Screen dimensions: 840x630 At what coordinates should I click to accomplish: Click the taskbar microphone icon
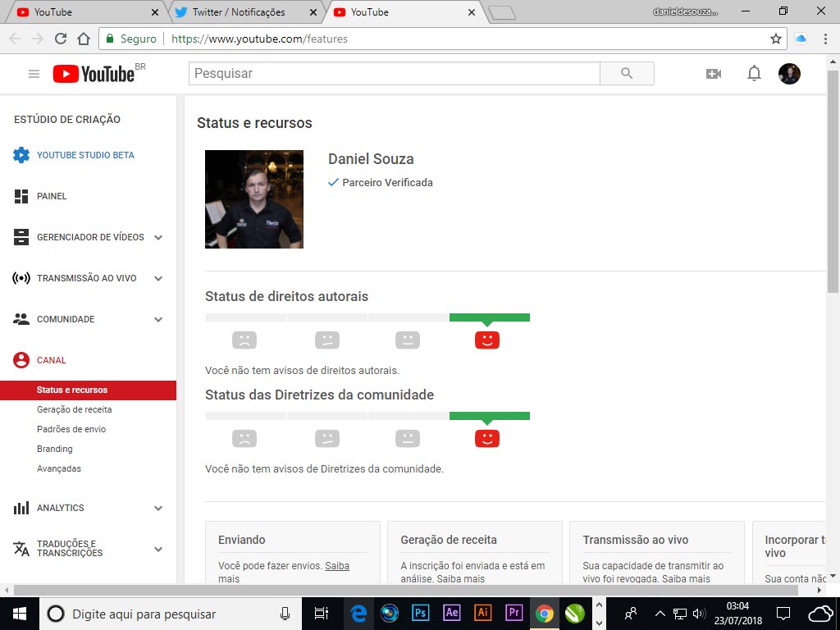point(285,614)
